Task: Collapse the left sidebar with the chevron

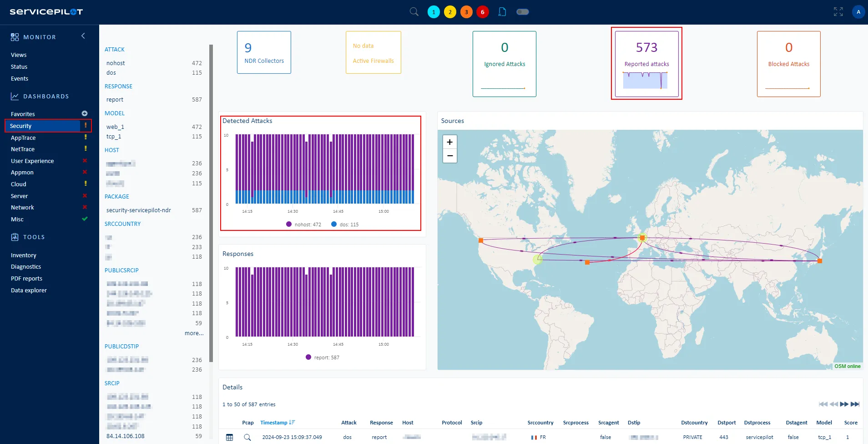Action: pyautogui.click(x=83, y=36)
